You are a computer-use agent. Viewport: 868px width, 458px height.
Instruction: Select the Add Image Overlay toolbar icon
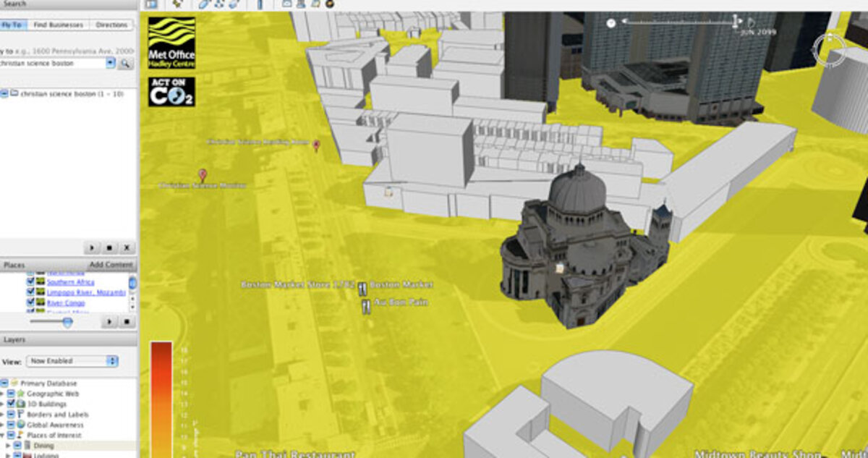(234, 4)
